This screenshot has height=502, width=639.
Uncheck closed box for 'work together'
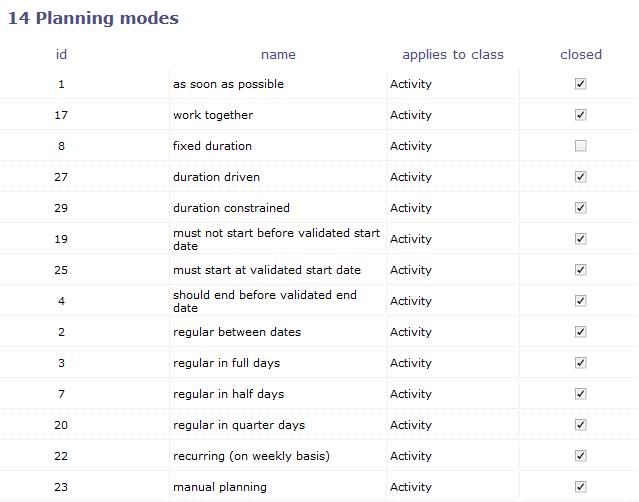coord(580,115)
